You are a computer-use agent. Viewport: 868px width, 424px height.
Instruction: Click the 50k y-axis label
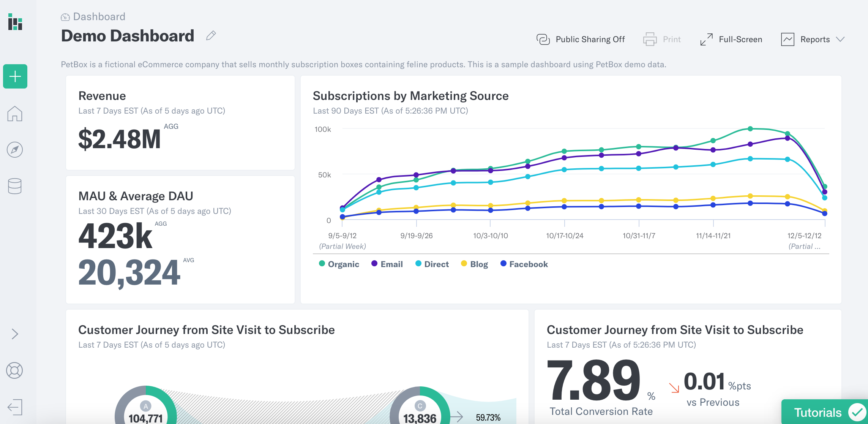pyautogui.click(x=325, y=175)
